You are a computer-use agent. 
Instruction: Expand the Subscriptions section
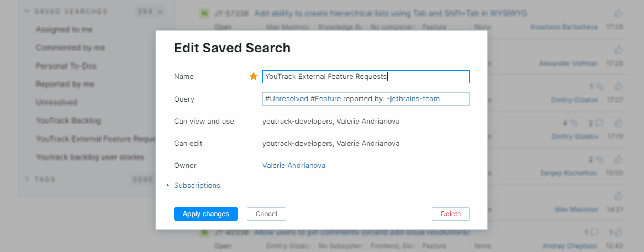pyautogui.click(x=196, y=186)
